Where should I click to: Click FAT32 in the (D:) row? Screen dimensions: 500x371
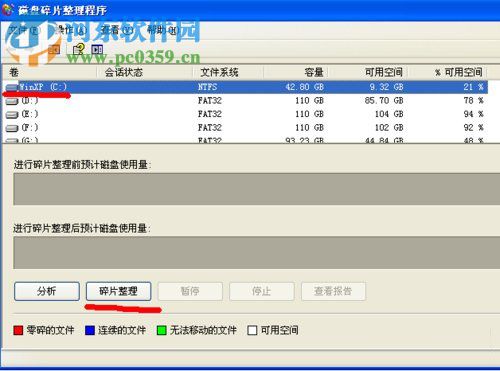[x=210, y=101]
